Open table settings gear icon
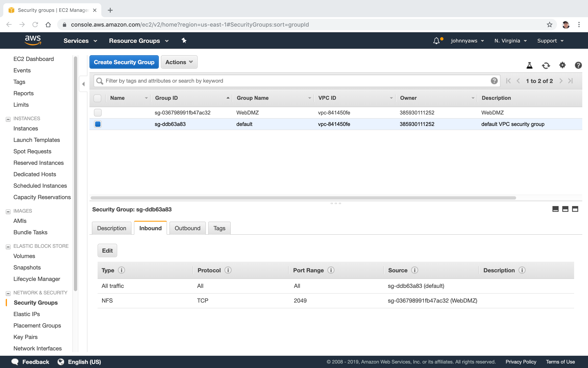This screenshot has height=368, width=588. [562, 65]
